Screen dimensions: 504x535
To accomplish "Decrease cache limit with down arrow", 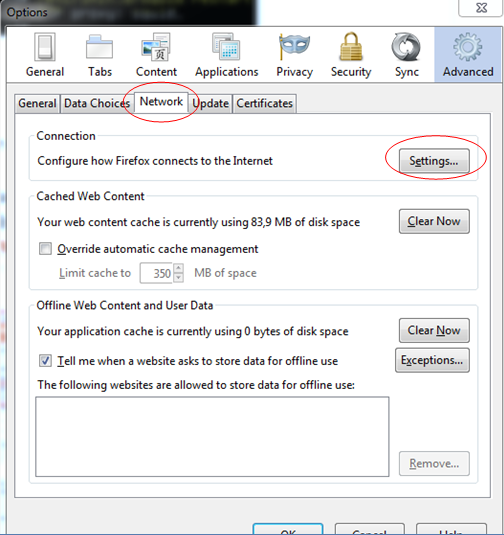I will 178,278.
